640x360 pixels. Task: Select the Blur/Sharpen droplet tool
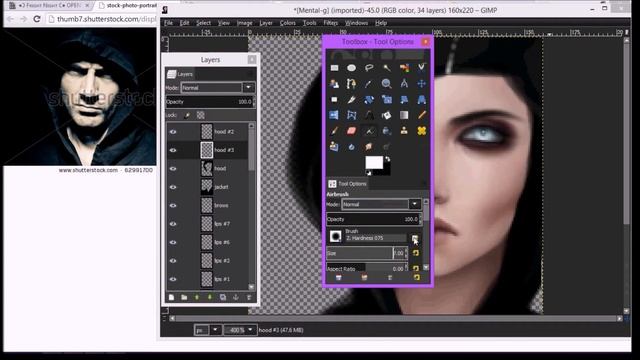point(351,147)
